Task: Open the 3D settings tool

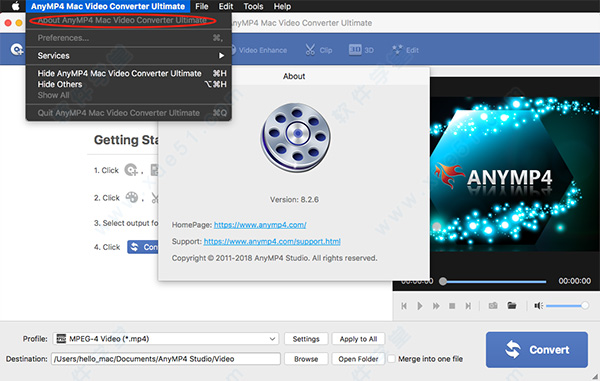Action: (x=361, y=50)
